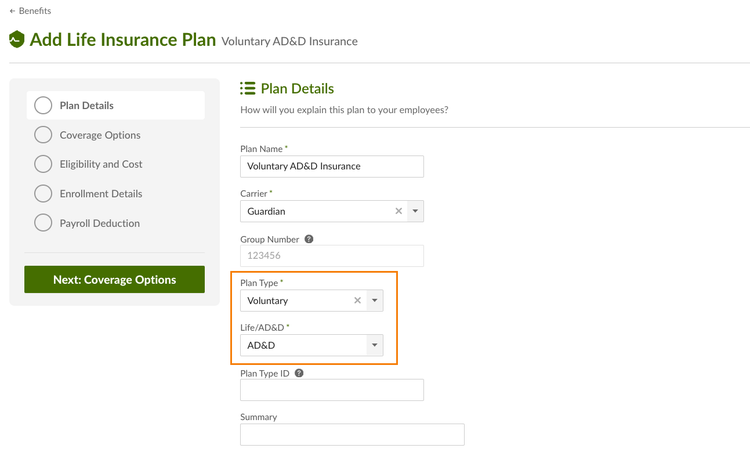Open the Life/AD&D dropdown
750x452 pixels.
point(312,345)
